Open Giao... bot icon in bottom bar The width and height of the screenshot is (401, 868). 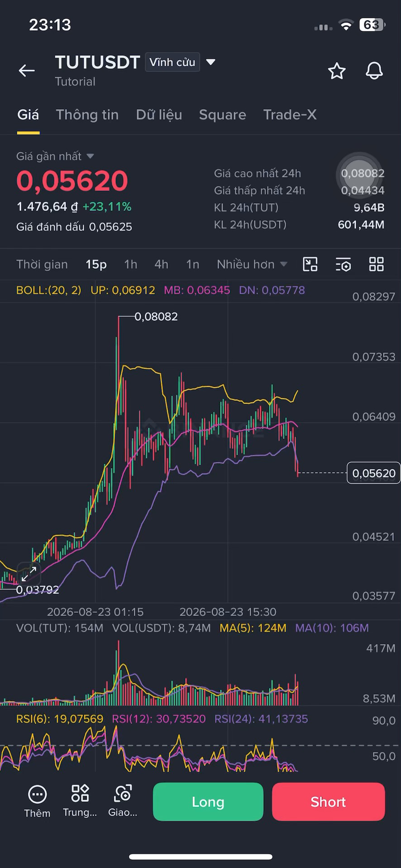tap(123, 801)
